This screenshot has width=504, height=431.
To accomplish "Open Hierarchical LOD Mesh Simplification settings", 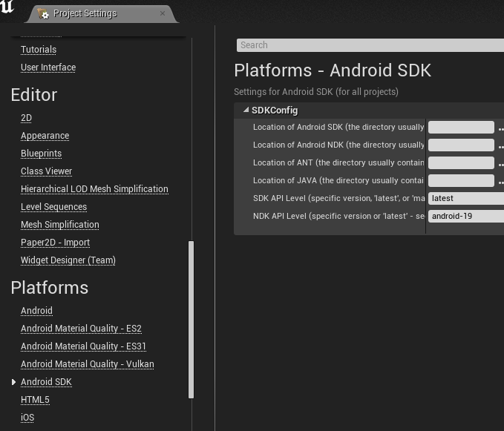I will [94, 189].
